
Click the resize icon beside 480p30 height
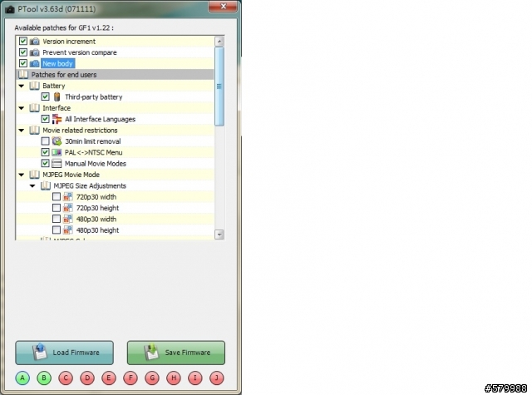(x=68, y=230)
